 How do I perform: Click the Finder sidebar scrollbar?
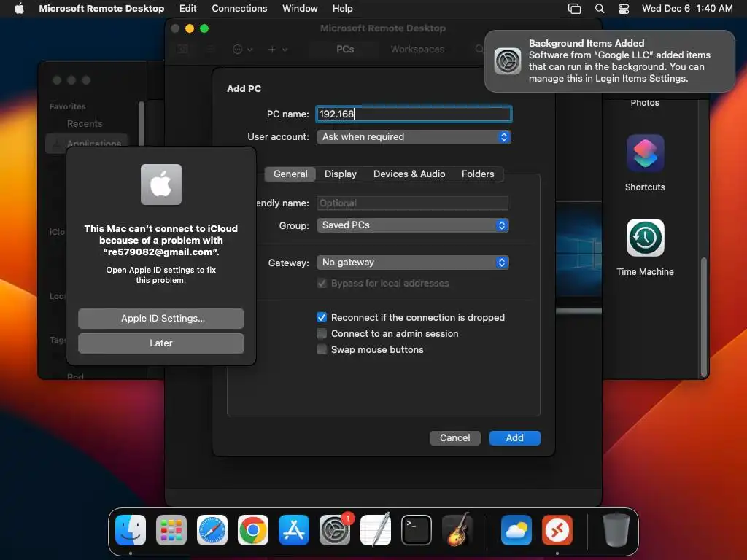(141, 122)
